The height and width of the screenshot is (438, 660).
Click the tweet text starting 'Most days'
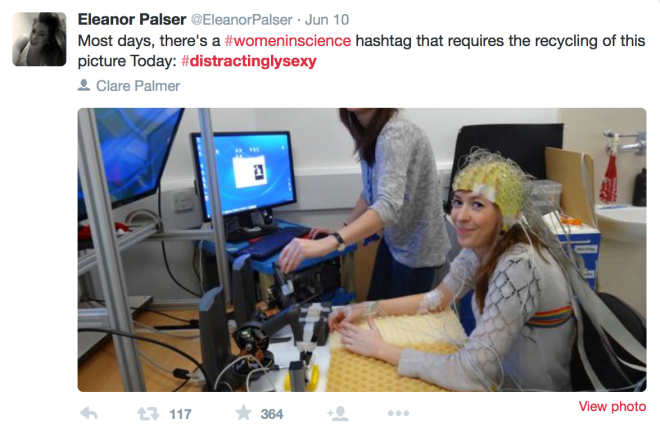point(361,51)
